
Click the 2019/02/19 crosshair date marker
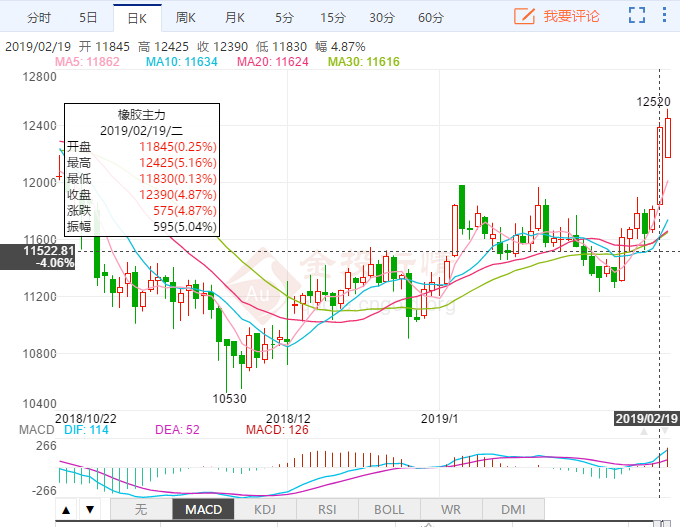(647, 418)
